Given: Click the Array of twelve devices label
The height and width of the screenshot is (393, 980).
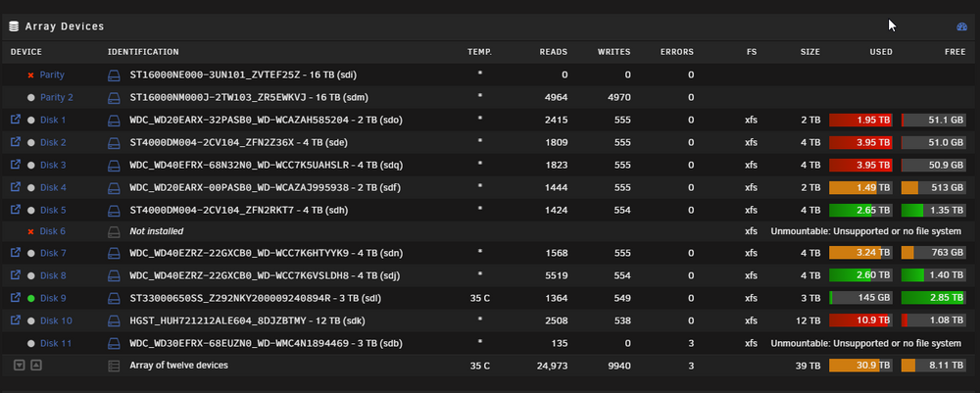Looking at the screenshot, I should pos(178,365).
